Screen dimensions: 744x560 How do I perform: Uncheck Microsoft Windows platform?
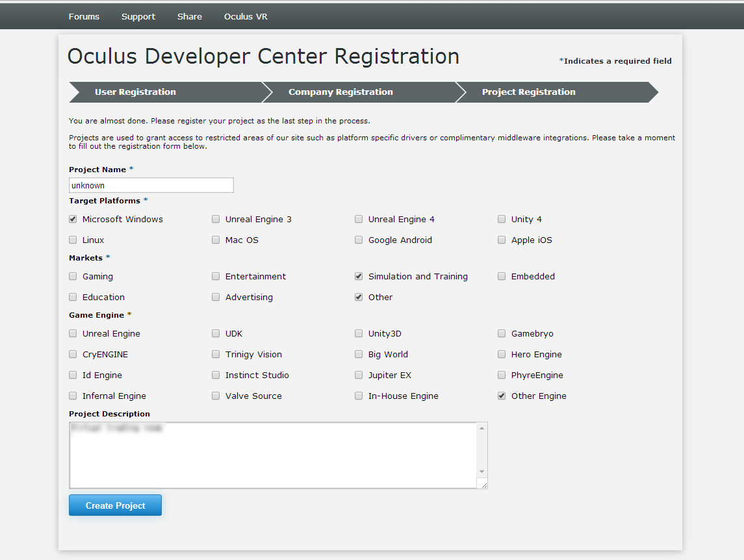pos(73,219)
